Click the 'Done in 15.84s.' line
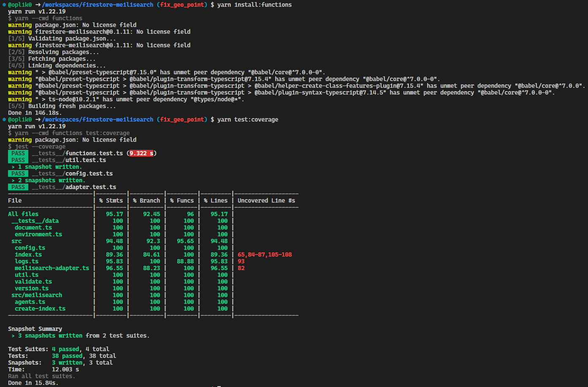 (33, 383)
